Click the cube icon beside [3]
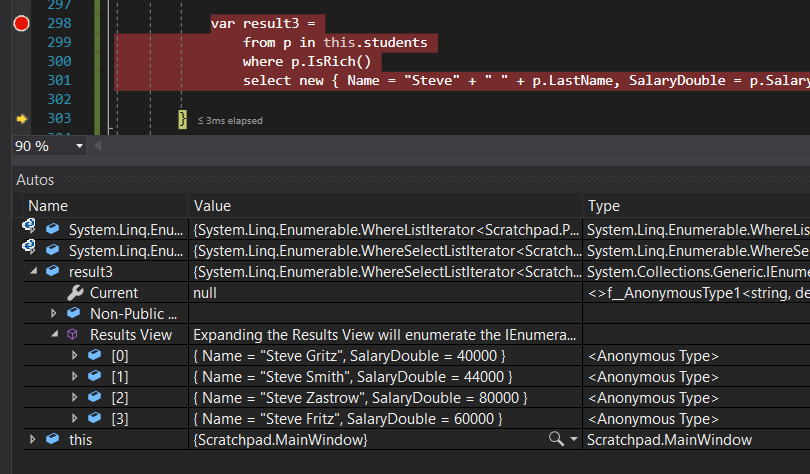This screenshot has height=474, width=810. point(95,418)
